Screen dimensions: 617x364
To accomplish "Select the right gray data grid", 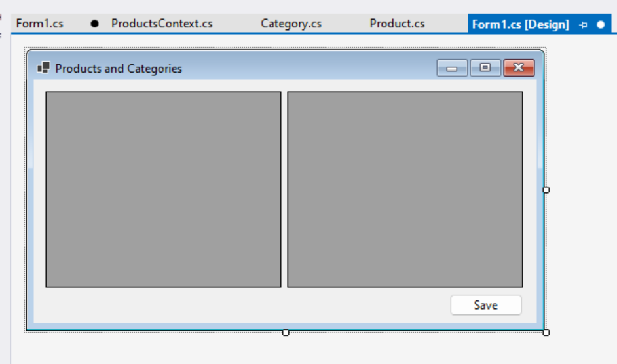I will pyautogui.click(x=405, y=189).
